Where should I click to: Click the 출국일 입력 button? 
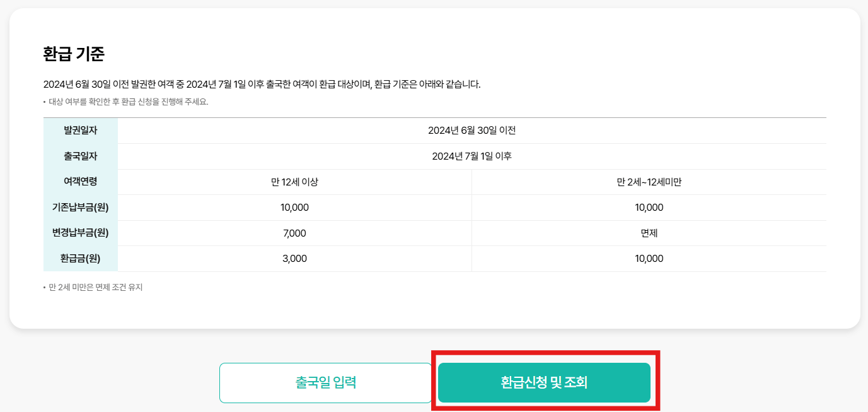click(325, 382)
